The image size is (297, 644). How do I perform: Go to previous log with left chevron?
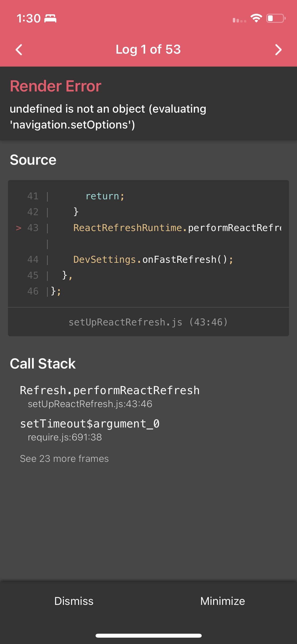19,50
